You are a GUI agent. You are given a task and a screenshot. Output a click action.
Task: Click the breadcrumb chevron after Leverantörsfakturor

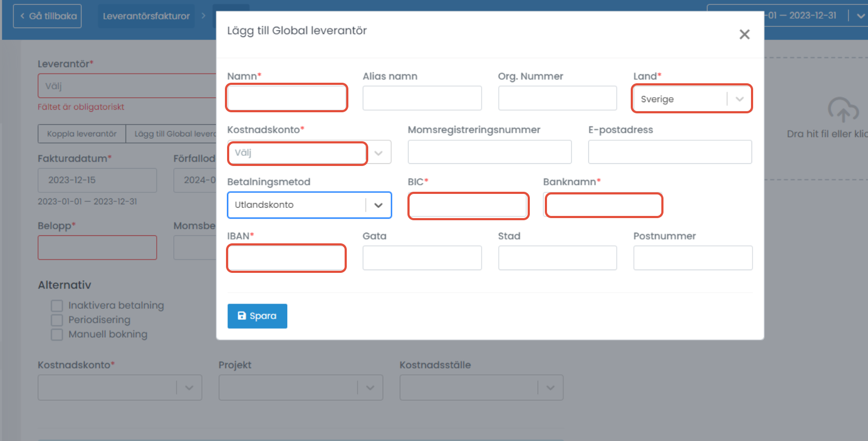(203, 16)
